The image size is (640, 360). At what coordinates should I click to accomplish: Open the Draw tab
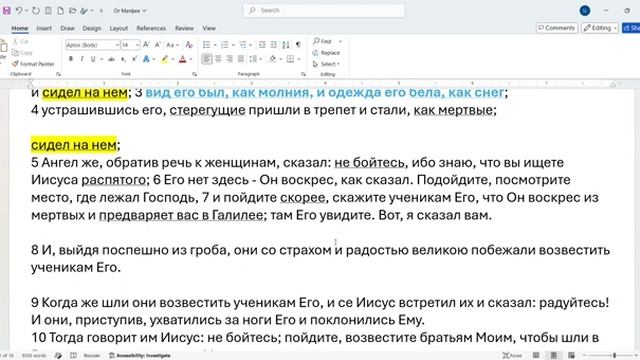(67, 28)
